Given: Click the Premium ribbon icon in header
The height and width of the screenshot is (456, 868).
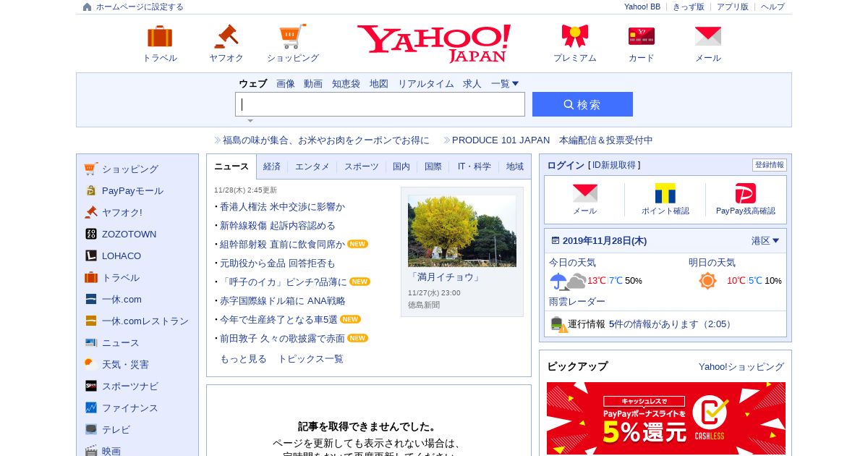Looking at the screenshot, I should (575, 36).
